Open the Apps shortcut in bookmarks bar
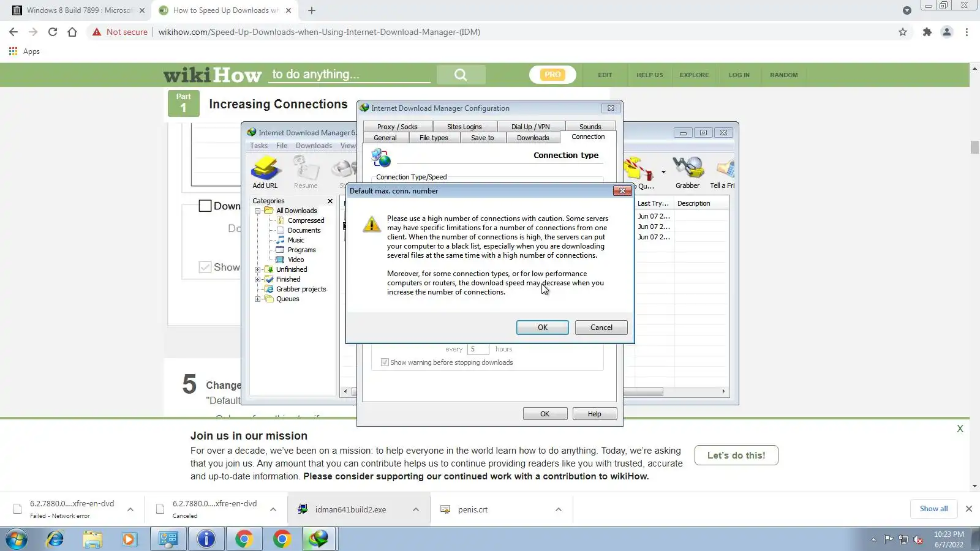Screen dimensions: 980x551 (x=24, y=51)
